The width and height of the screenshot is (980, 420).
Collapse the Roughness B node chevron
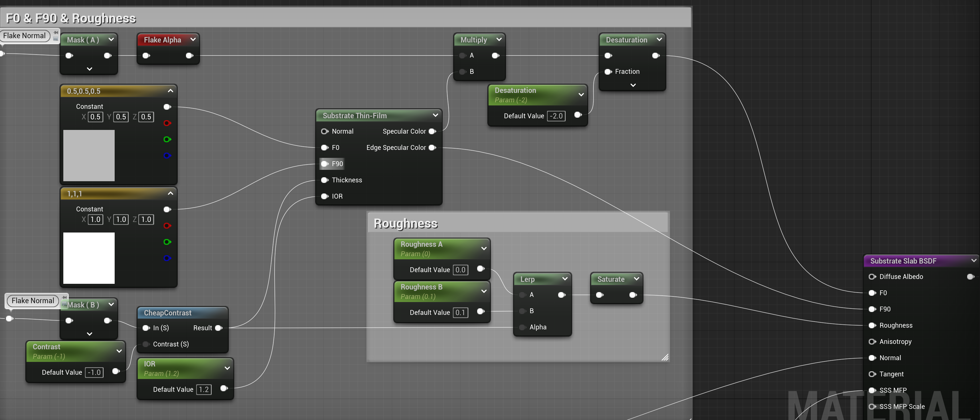point(484,291)
